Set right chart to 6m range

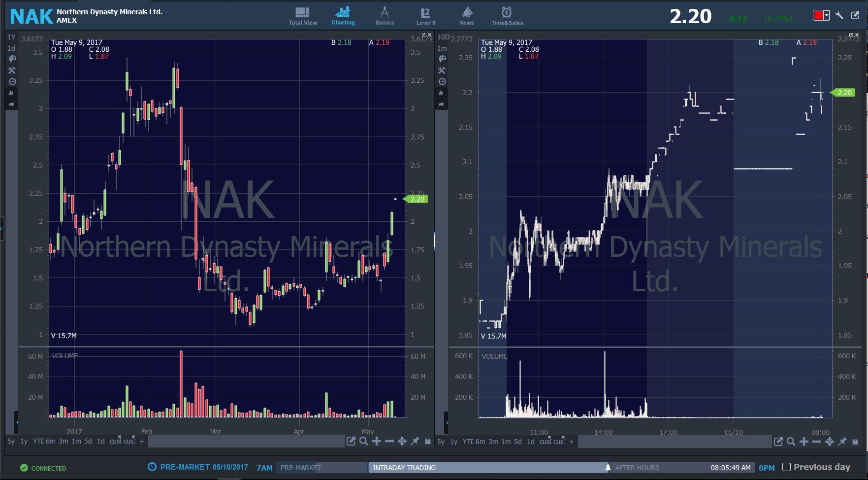click(481, 442)
